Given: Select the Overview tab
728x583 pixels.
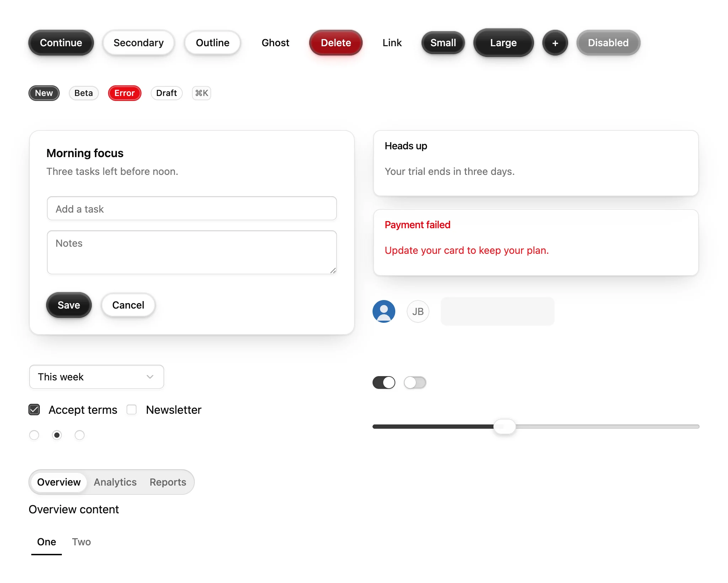Looking at the screenshot, I should [x=59, y=482].
